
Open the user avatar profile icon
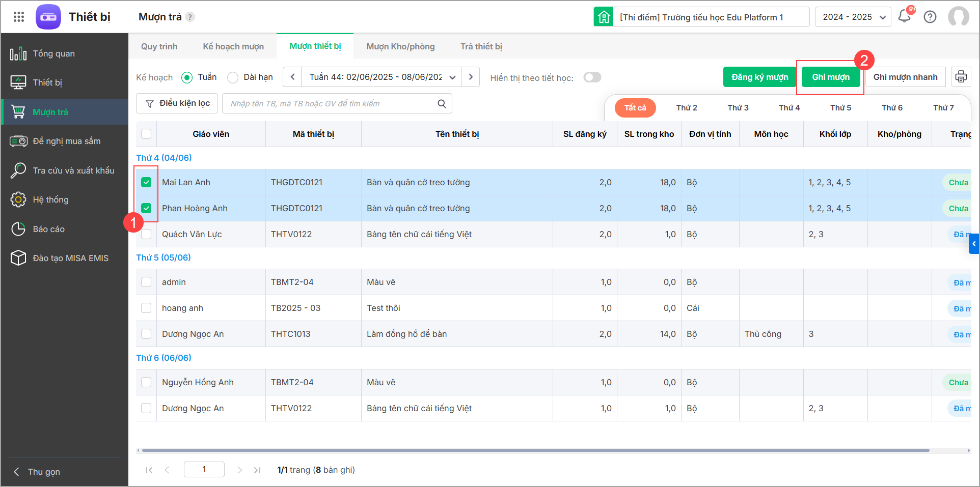tap(958, 17)
